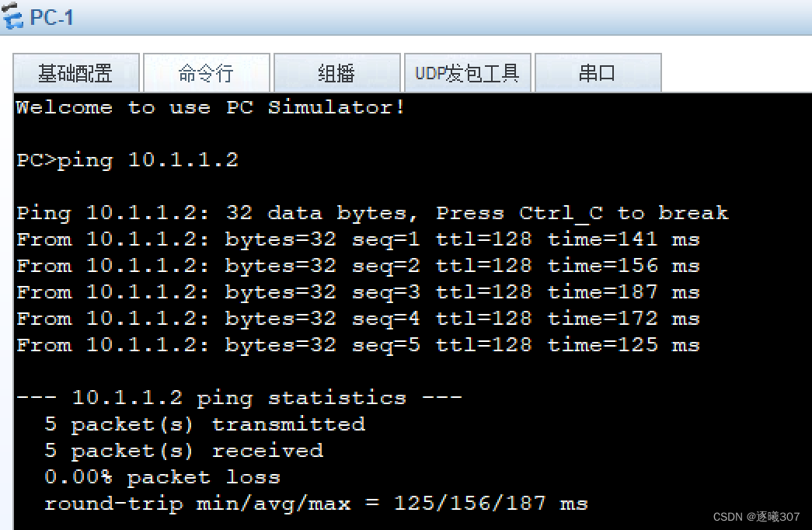This screenshot has height=530, width=812.
Task: Open the 命令行 tab
Action: coord(206,72)
